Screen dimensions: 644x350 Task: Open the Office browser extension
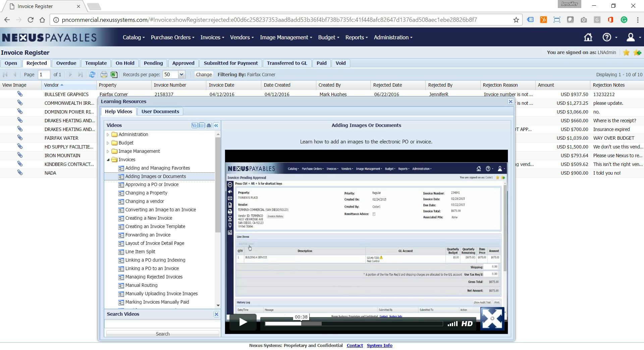tap(610, 20)
